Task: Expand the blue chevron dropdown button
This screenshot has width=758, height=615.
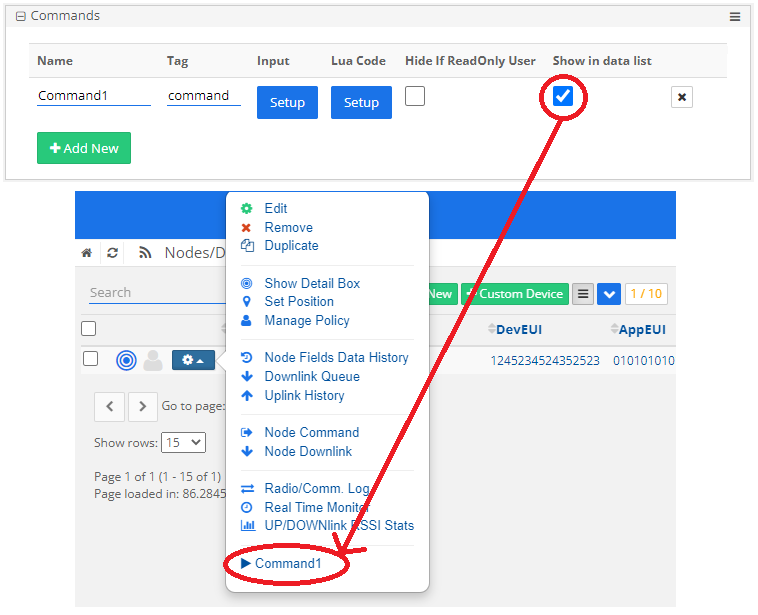Action: (609, 294)
